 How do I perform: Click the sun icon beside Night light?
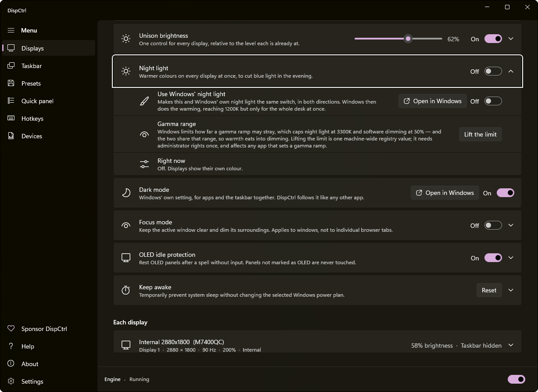tap(126, 71)
